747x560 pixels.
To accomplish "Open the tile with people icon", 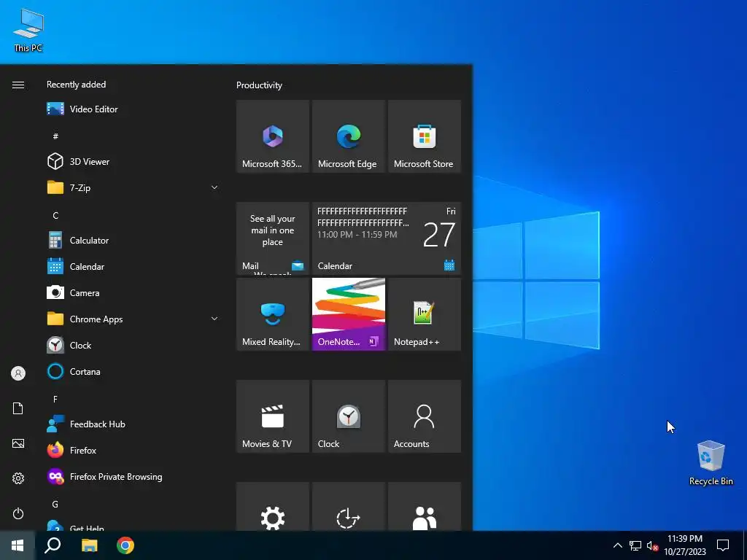I will pos(425,507).
